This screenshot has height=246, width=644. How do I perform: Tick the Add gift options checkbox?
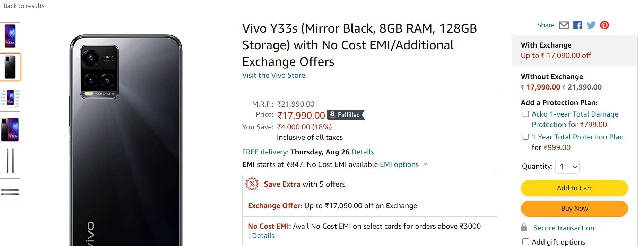pos(526,242)
